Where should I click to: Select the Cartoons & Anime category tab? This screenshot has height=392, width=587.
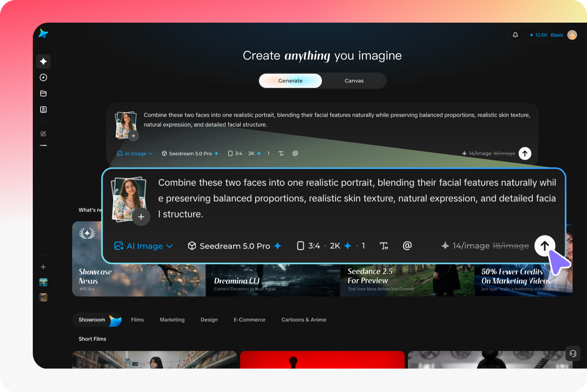coord(304,320)
